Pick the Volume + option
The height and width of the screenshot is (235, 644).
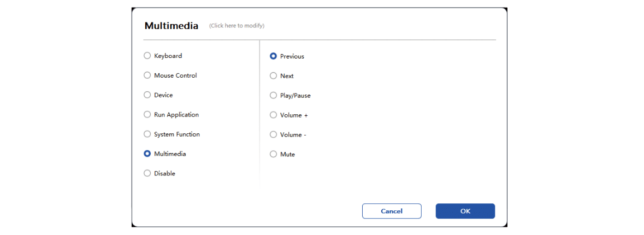coord(273,115)
